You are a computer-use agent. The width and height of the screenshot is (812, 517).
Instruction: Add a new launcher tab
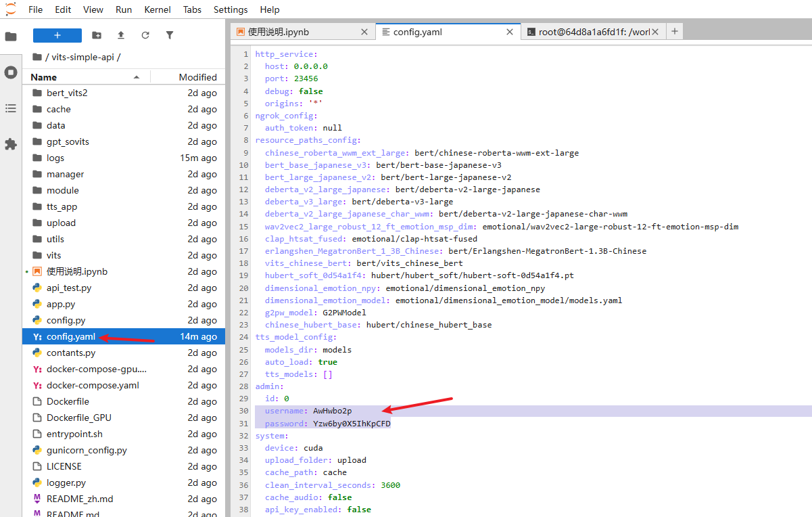coord(674,31)
